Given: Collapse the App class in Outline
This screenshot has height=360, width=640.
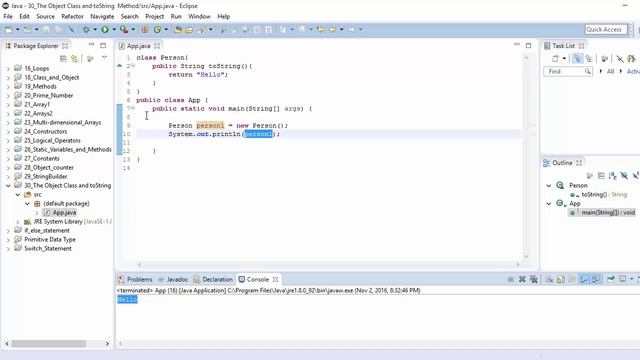Looking at the screenshot, I should (x=549, y=203).
